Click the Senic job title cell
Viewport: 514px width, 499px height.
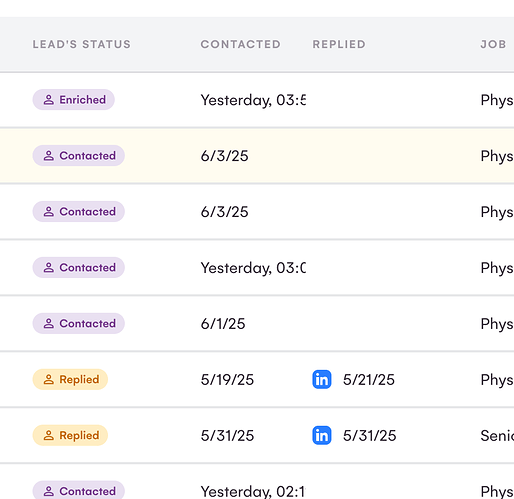coord(497,436)
